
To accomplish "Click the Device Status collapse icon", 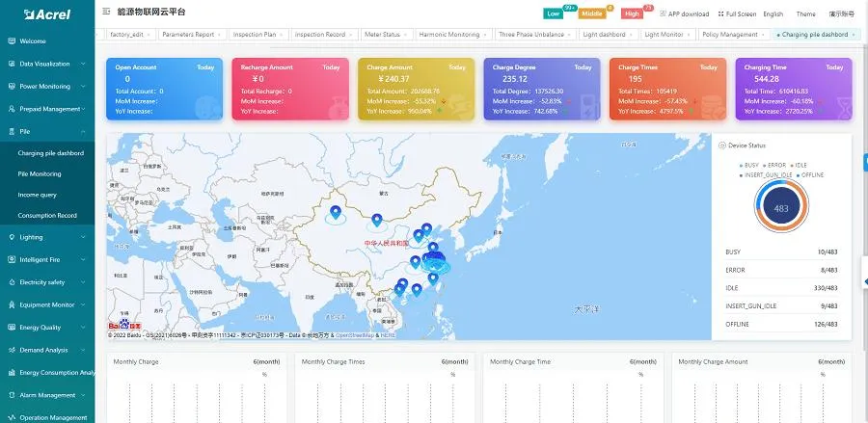I will pyautogui.click(x=722, y=145).
